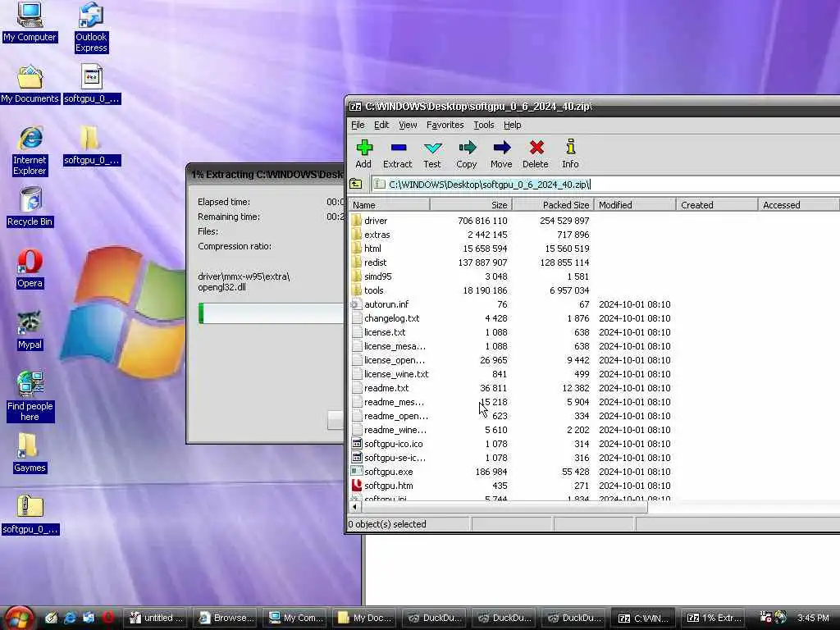840x630 pixels.
Task: Select changelog.txt file
Action: (391, 318)
